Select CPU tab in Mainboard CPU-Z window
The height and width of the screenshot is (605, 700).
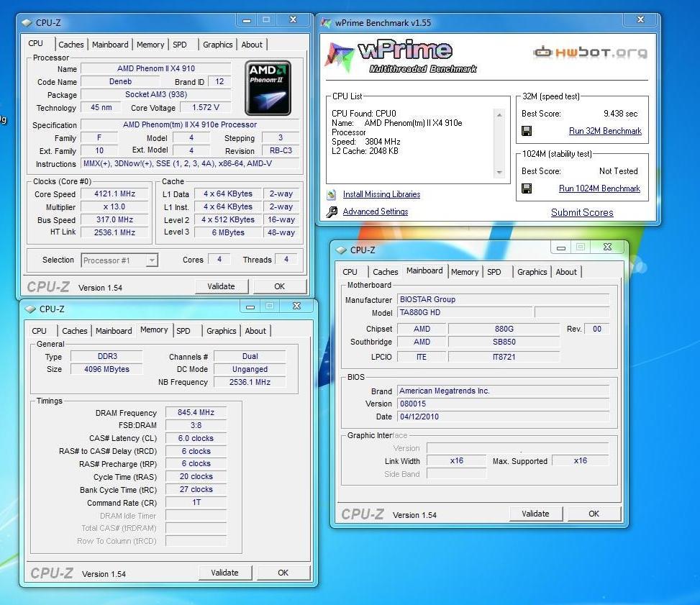point(350,272)
